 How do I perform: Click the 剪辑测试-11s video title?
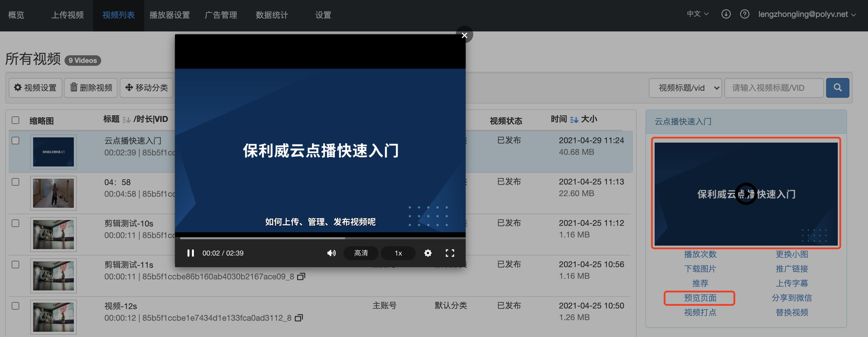click(129, 265)
